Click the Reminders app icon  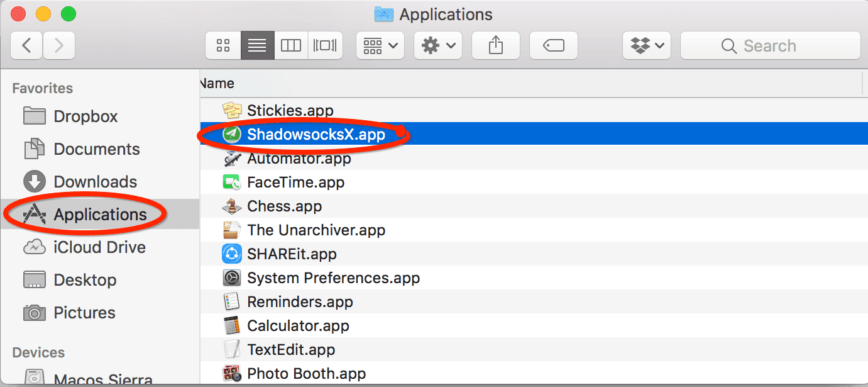tap(233, 302)
